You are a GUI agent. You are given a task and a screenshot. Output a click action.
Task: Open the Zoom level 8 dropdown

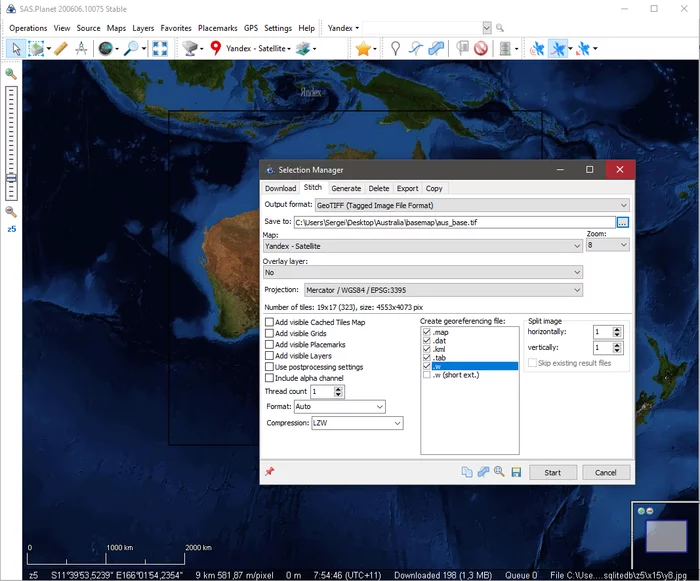608,245
